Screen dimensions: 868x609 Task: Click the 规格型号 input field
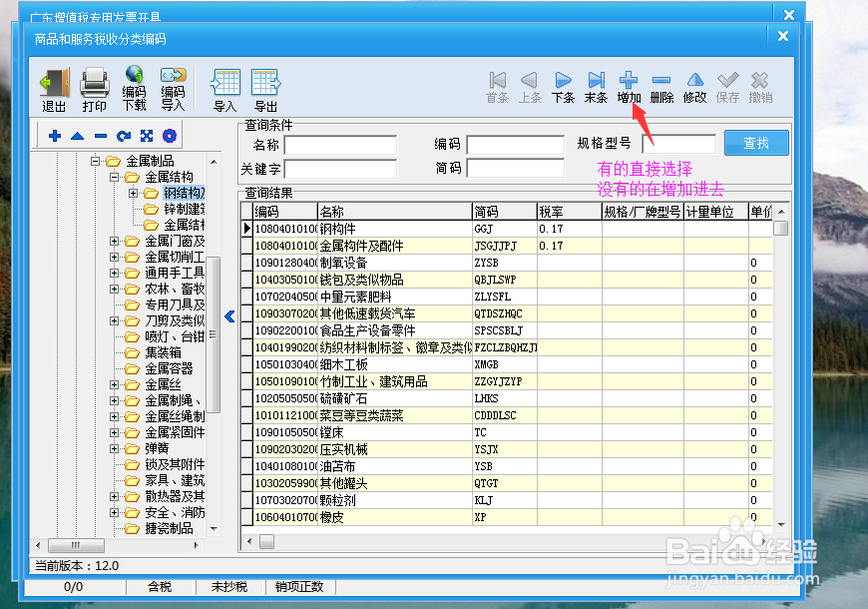(x=678, y=144)
